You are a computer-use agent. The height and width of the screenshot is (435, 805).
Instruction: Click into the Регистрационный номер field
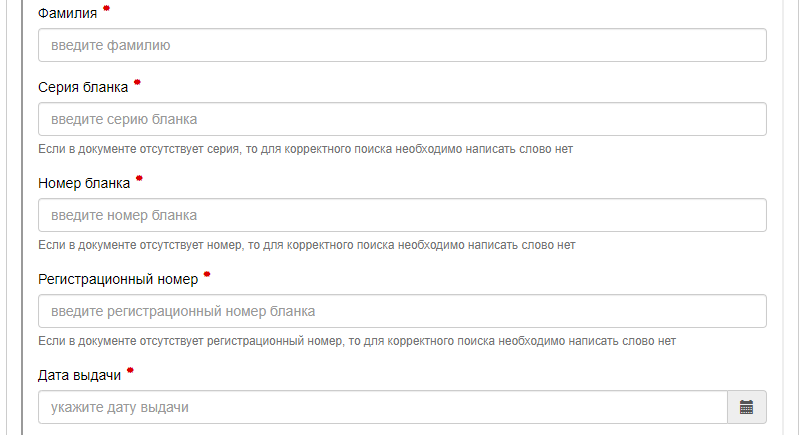tap(402, 311)
